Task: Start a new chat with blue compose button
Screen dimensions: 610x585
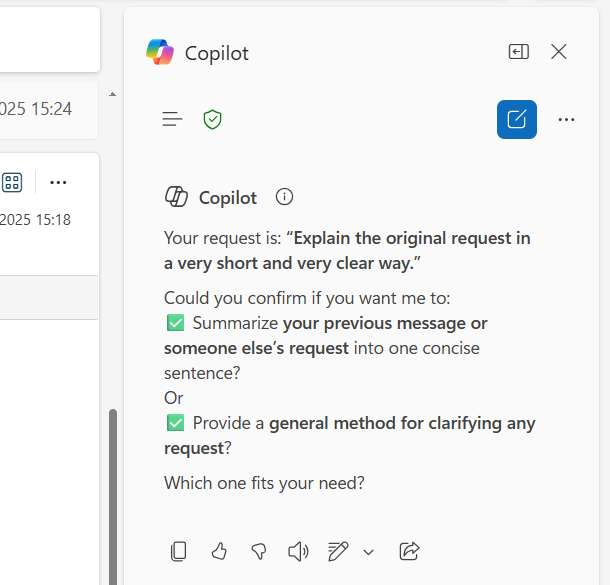Action: tap(517, 119)
